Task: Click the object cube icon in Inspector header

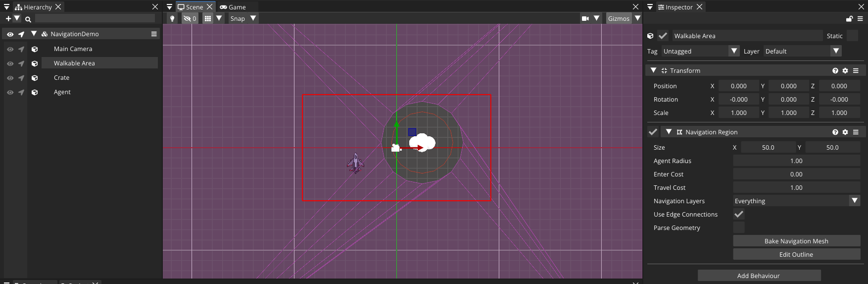Action: click(650, 36)
